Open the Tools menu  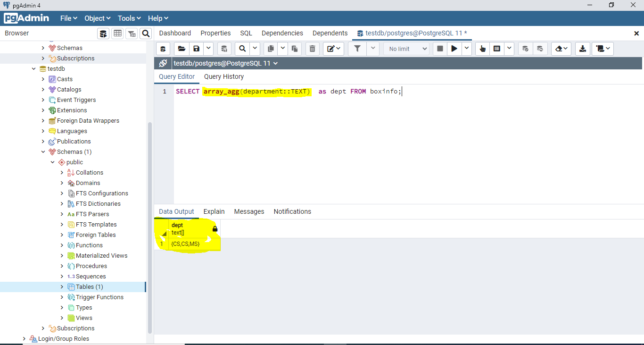click(x=129, y=18)
